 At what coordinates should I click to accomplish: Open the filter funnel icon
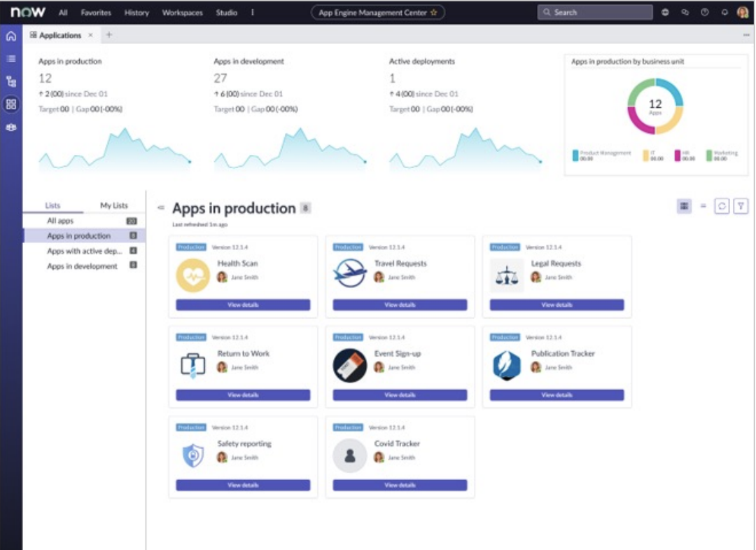point(741,206)
